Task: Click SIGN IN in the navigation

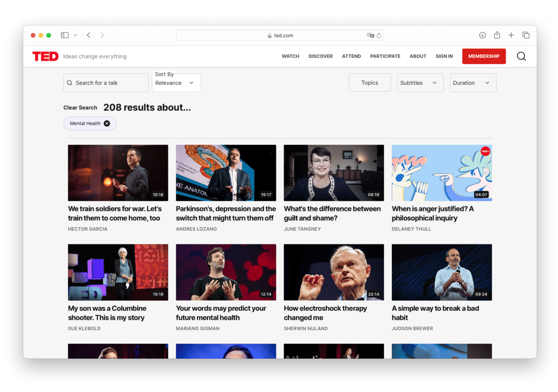Action: [x=444, y=56]
